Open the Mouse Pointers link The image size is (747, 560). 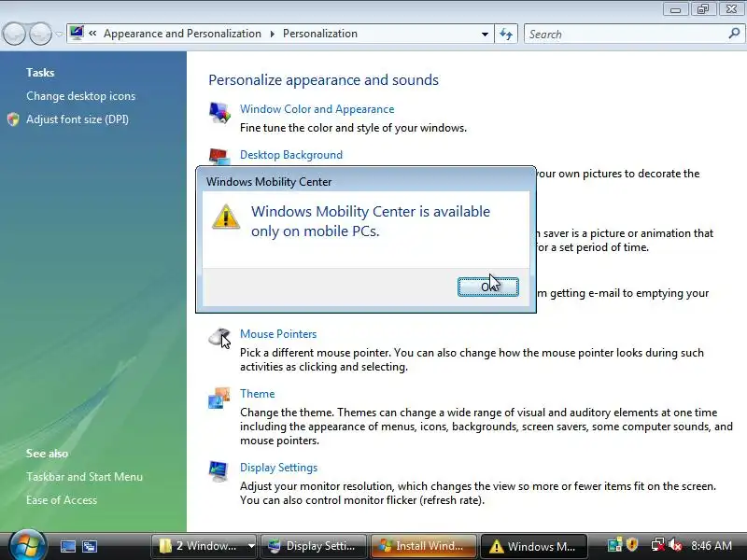(x=278, y=334)
